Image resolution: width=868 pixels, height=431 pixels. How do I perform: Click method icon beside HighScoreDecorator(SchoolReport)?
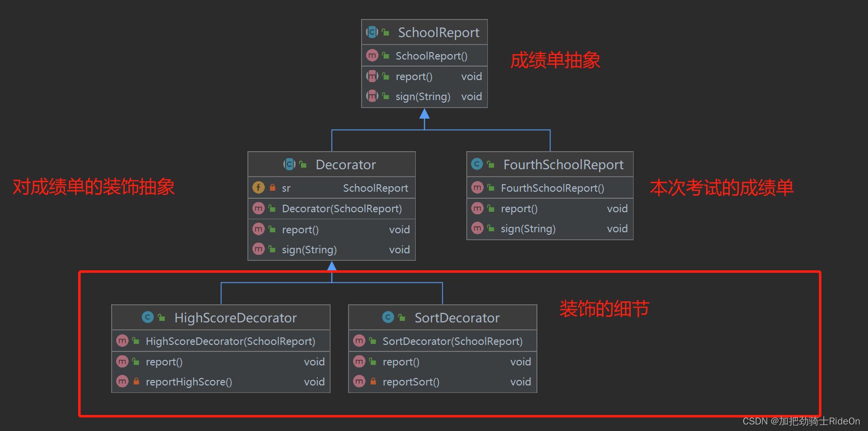(122, 341)
